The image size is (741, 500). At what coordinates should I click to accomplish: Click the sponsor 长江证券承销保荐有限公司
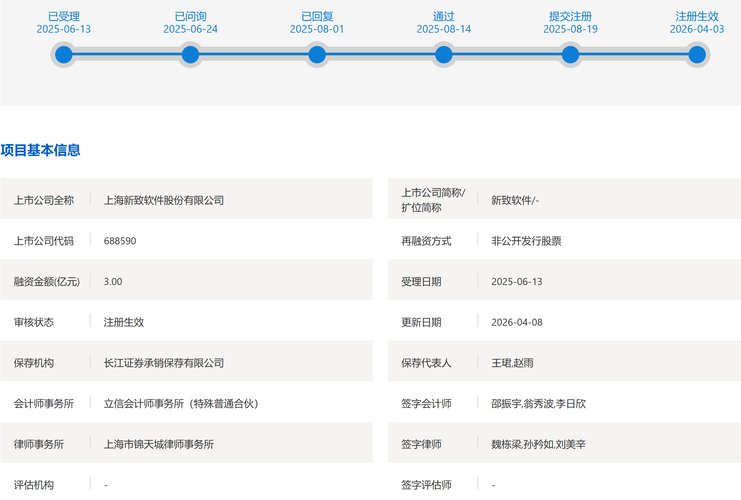[x=164, y=363]
